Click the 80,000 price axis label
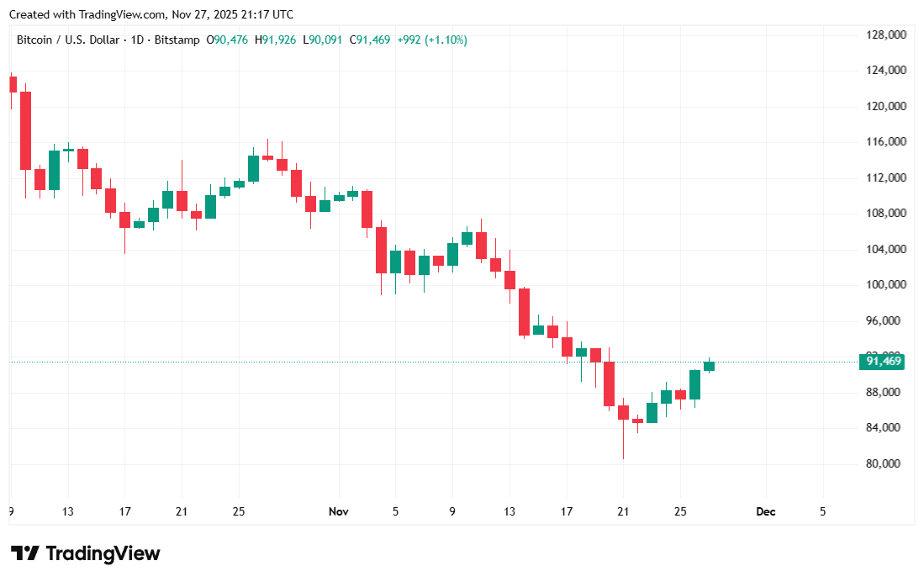 point(884,464)
